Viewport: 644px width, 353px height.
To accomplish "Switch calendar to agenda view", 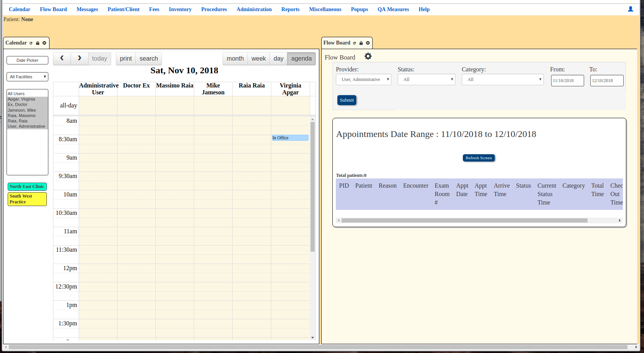I will pyautogui.click(x=301, y=58).
